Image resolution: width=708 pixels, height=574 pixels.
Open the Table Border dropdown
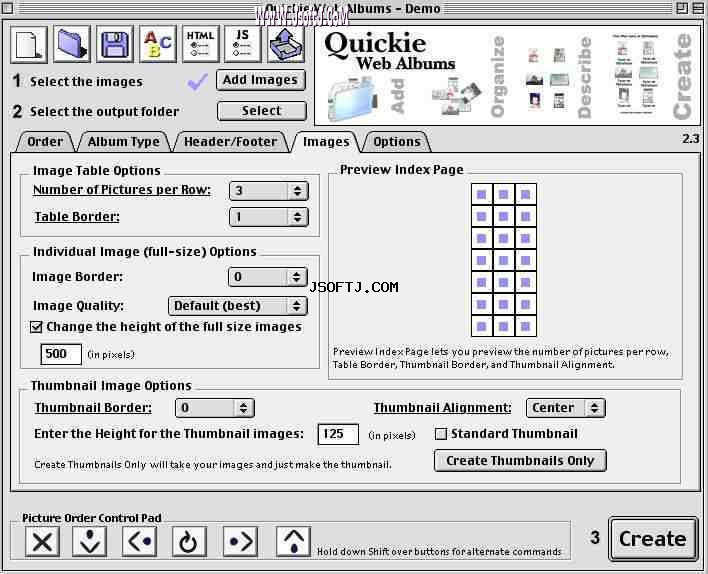pos(269,217)
